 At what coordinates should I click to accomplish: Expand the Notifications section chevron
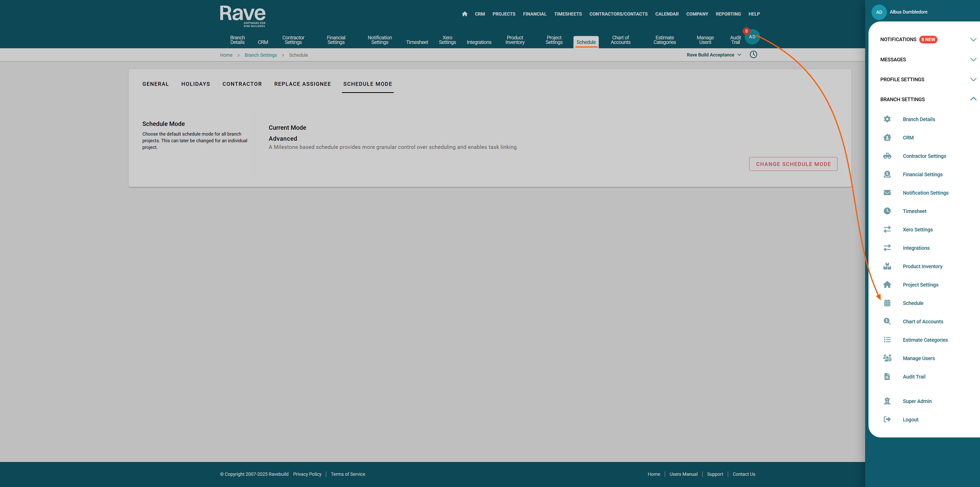(973, 40)
